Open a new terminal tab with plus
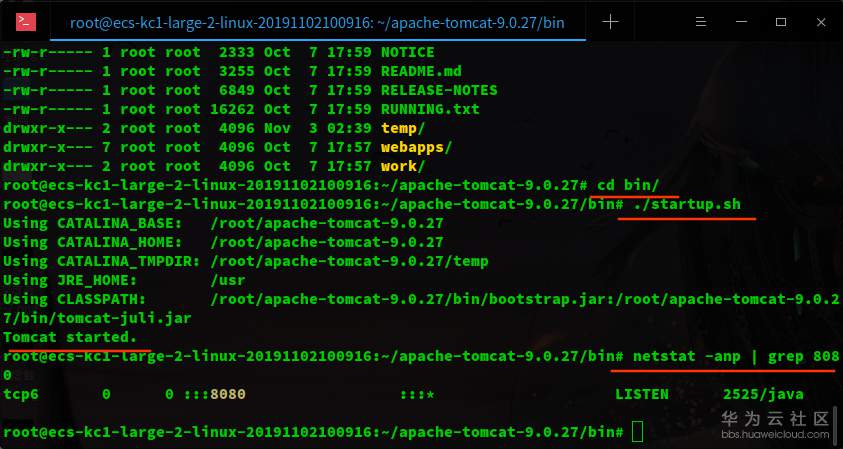Image resolution: width=843 pixels, height=449 pixels. tap(610, 22)
